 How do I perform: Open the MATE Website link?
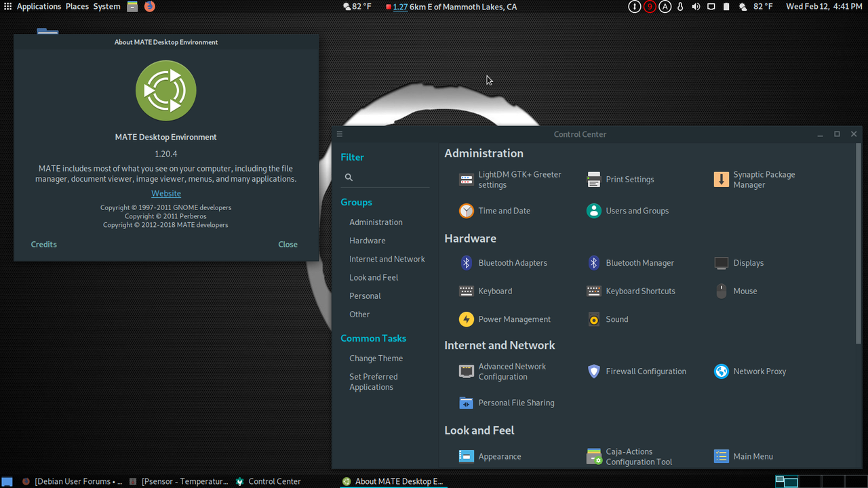pos(166,193)
